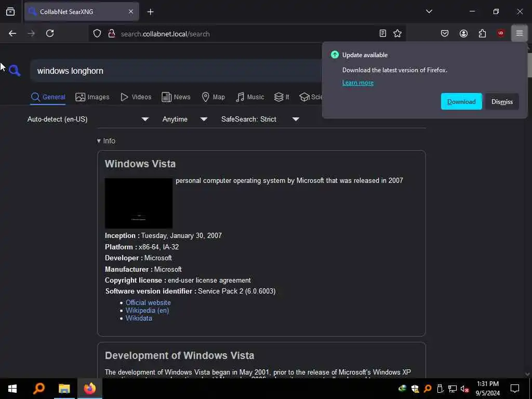
Task: Switch to the Images category tab
Action: (92, 97)
